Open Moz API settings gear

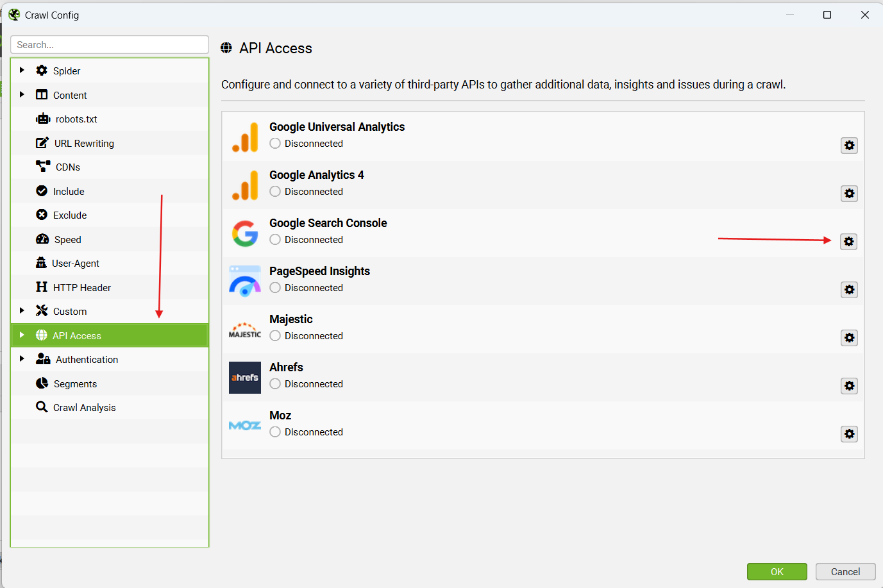(x=849, y=434)
